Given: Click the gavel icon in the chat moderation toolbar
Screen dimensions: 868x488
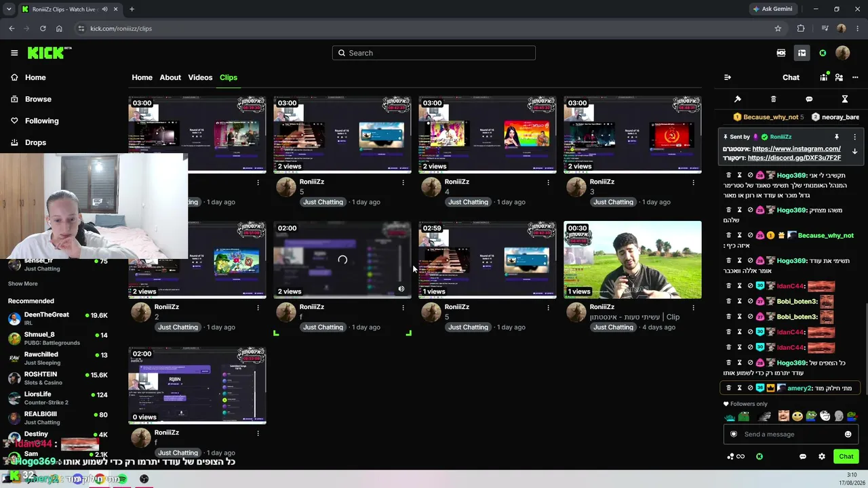Looking at the screenshot, I should (x=738, y=99).
